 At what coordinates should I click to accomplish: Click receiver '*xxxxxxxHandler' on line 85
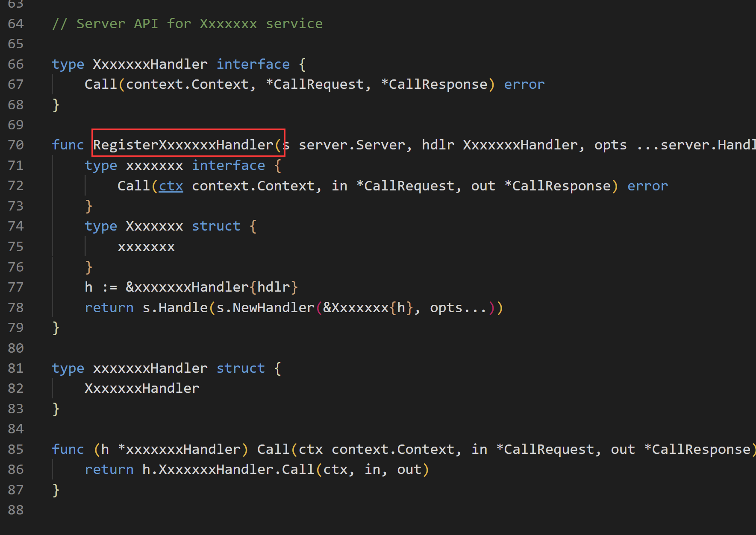click(x=179, y=449)
